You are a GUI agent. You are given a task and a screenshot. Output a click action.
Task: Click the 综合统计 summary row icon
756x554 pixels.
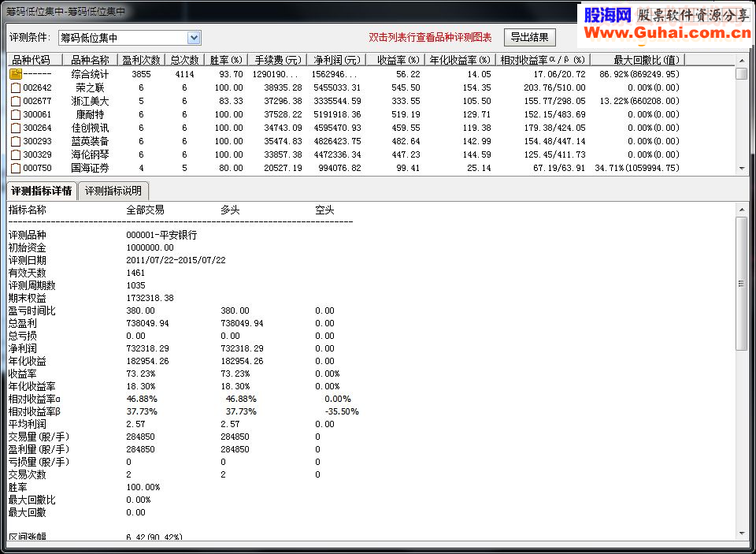[x=16, y=74]
